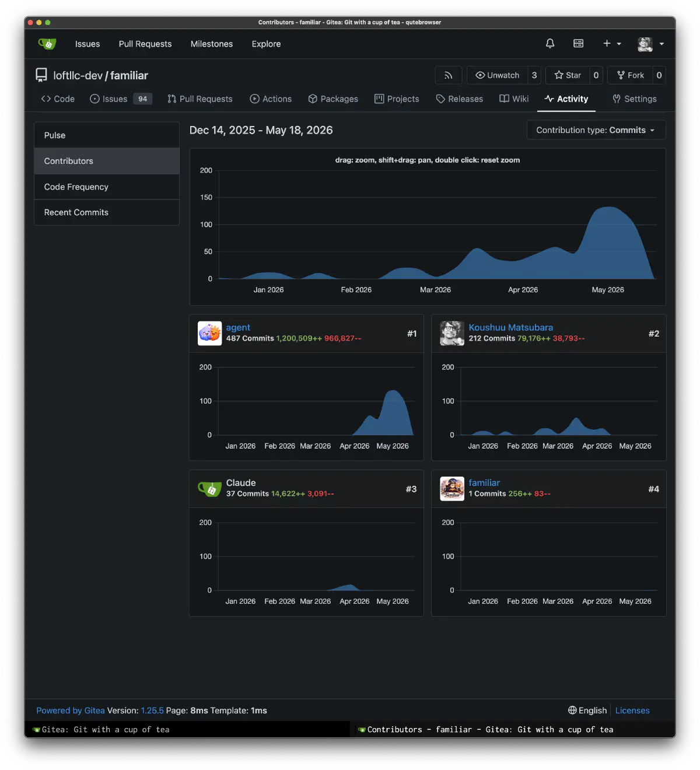This screenshot has width=700, height=770.
Task: Open the active stopwatch list icon
Action: tap(578, 44)
